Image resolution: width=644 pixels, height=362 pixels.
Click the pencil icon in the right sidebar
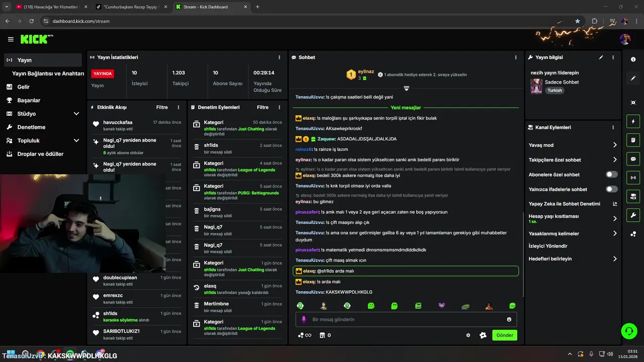pyautogui.click(x=633, y=78)
